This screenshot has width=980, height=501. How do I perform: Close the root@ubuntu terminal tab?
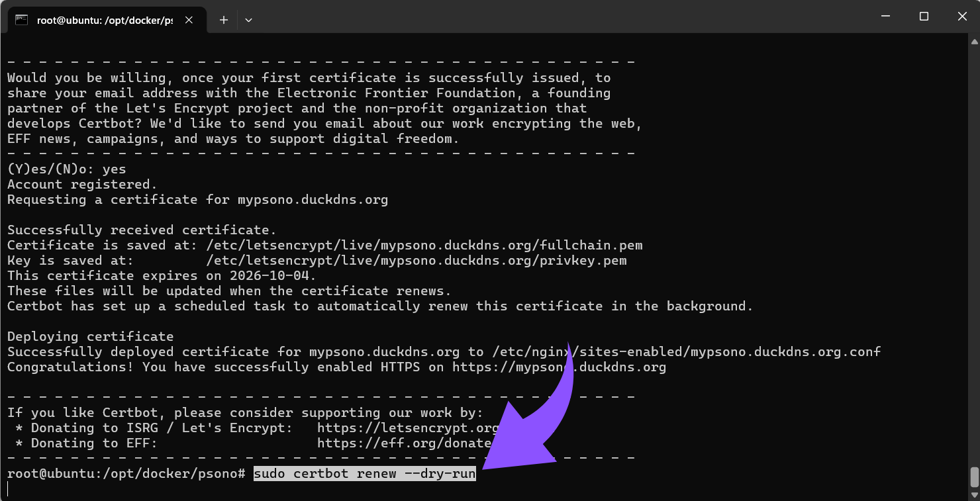[x=189, y=20]
